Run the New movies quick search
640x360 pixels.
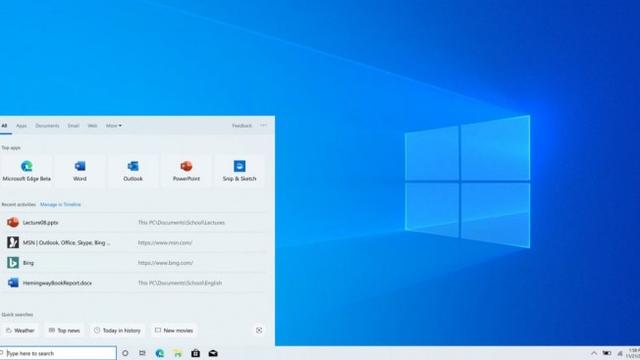coord(174,330)
